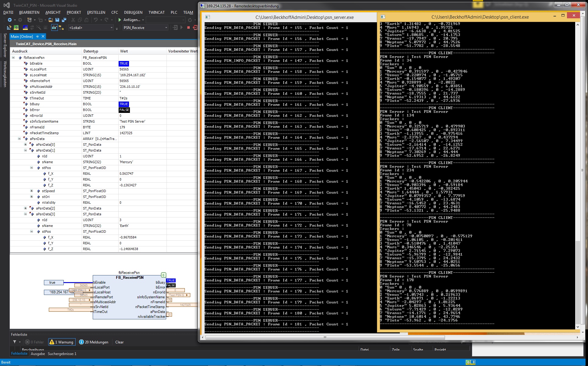Open the PLC menu
Viewport: 588px width, 366px height.
(174, 13)
